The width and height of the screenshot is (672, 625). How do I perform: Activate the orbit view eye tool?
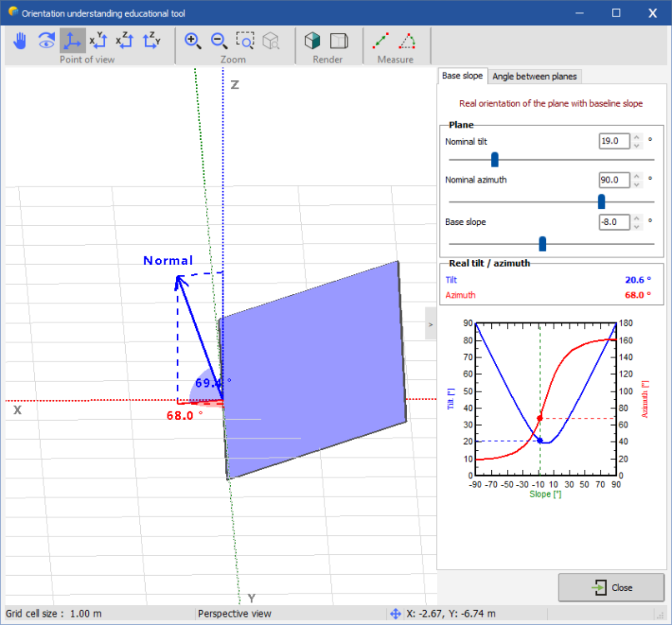tap(47, 41)
